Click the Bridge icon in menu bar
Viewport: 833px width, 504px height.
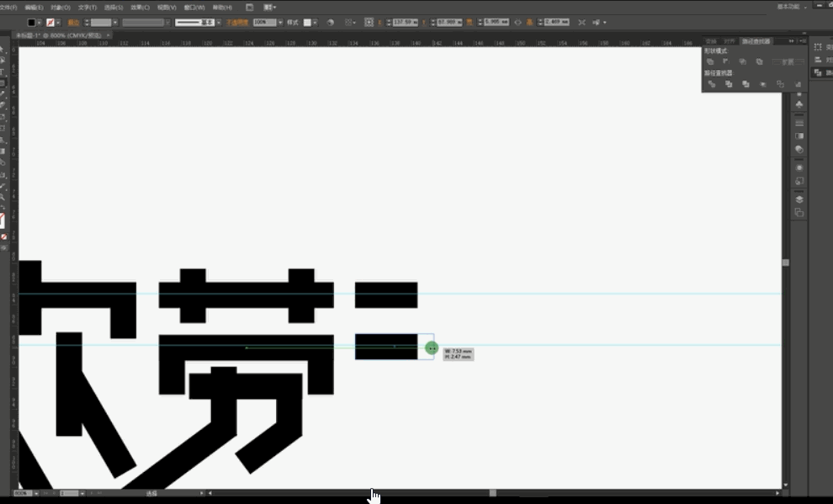[249, 8]
